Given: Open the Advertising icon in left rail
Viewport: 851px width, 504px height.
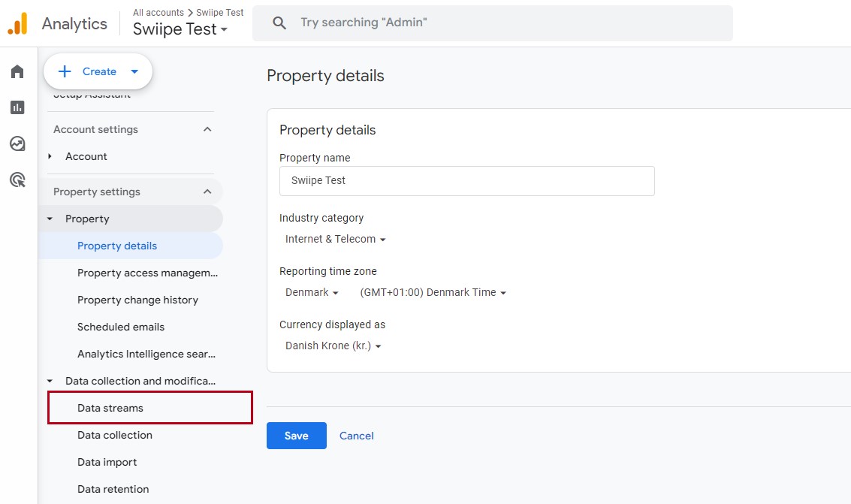Looking at the screenshot, I should coord(17,180).
